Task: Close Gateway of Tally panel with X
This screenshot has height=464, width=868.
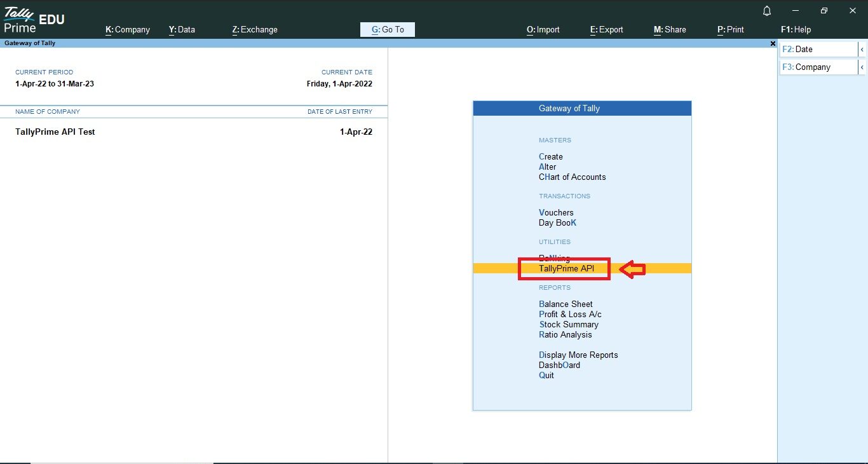Action: 773,43
